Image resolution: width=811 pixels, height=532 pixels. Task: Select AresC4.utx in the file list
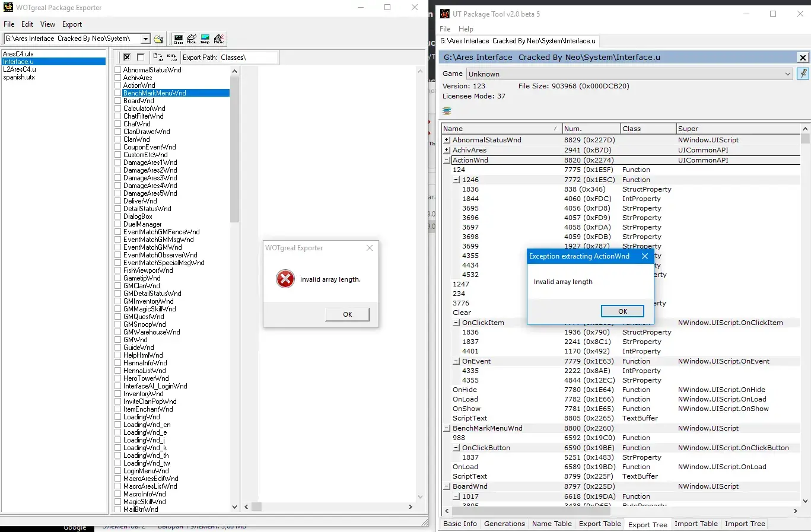point(18,54)
